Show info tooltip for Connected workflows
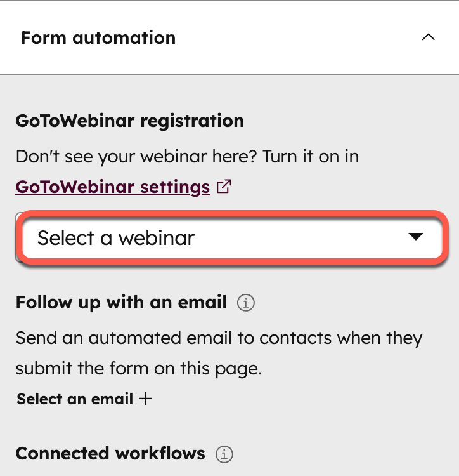This screenshot has height=476, width=459. 224,454
